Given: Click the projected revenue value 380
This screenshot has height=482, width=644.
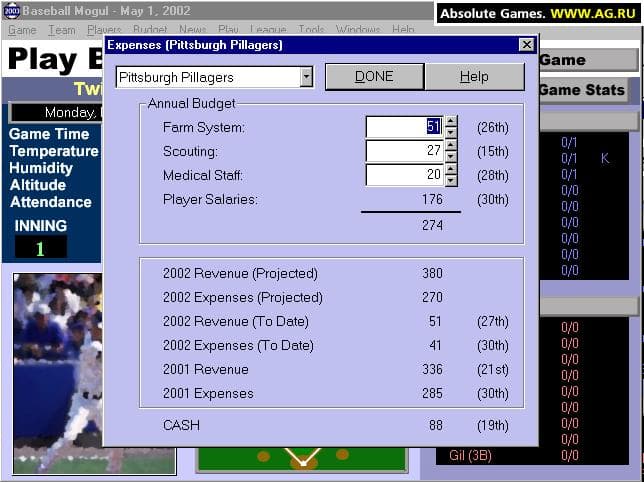Looking at the screenshot, I should coord(432,273).
